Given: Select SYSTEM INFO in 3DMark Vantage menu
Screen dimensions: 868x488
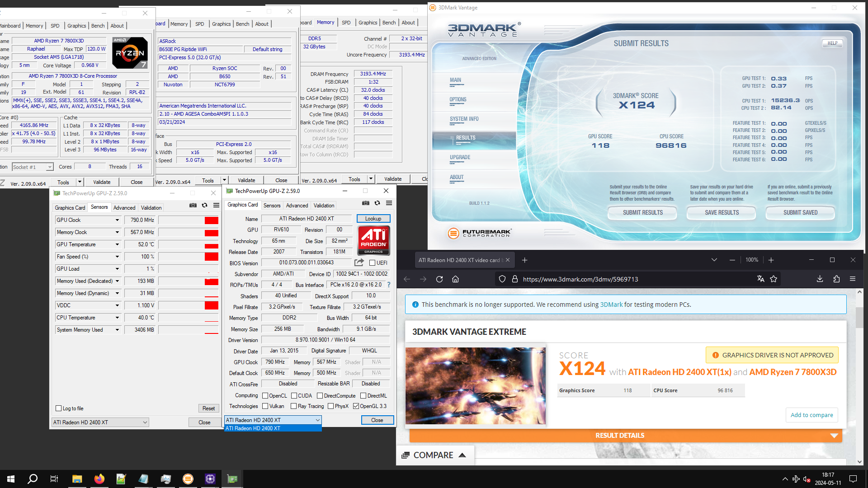Looking at the screenshot, I should point(464,119).
